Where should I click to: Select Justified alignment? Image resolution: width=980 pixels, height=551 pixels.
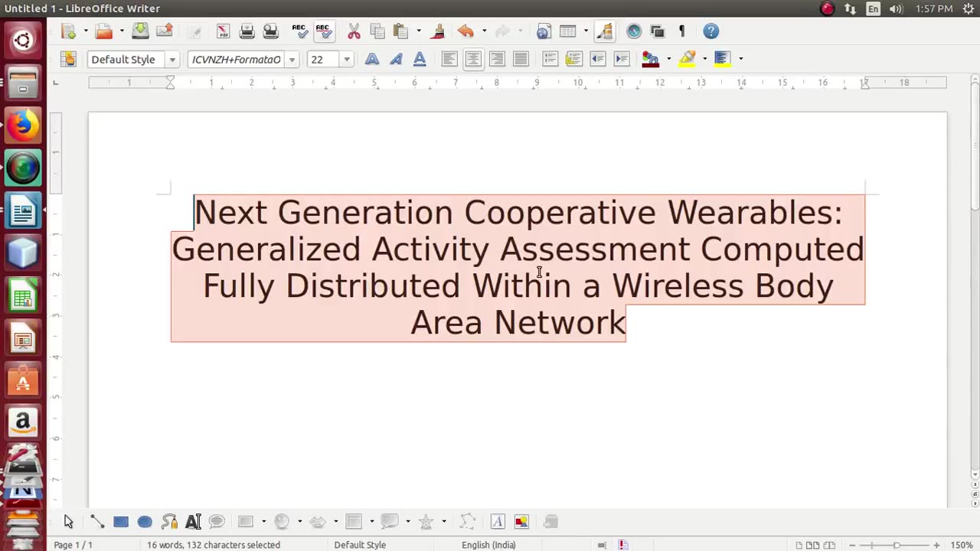(x=521, y=59)
